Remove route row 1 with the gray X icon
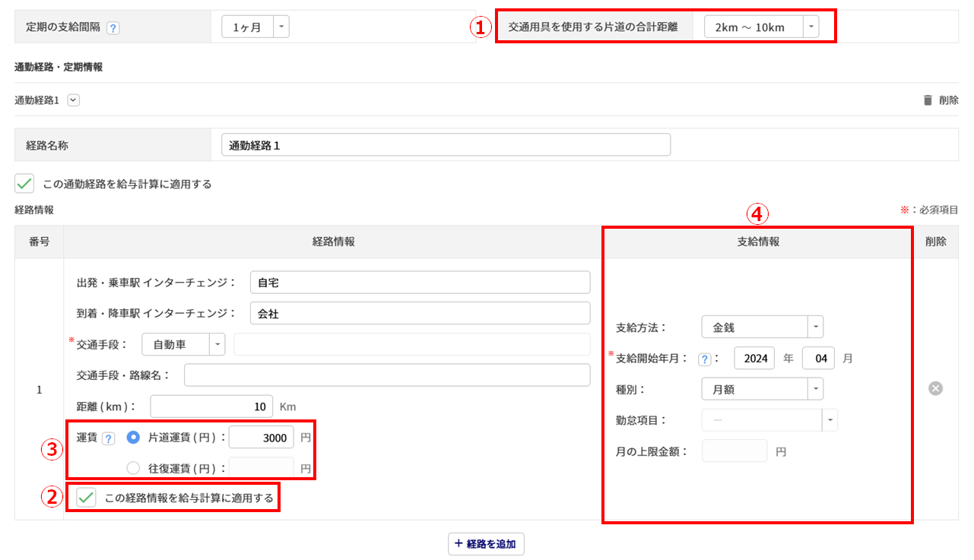 [x=935, y=388]
